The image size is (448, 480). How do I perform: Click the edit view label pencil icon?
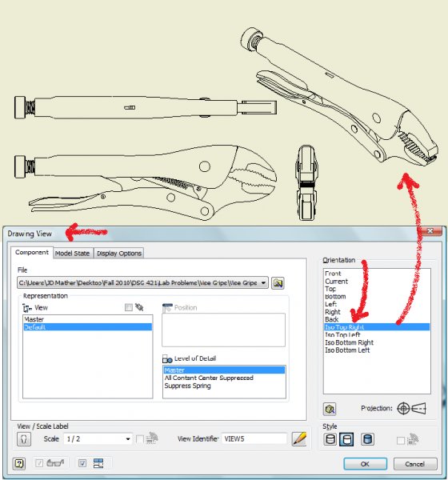coord(299,439)
